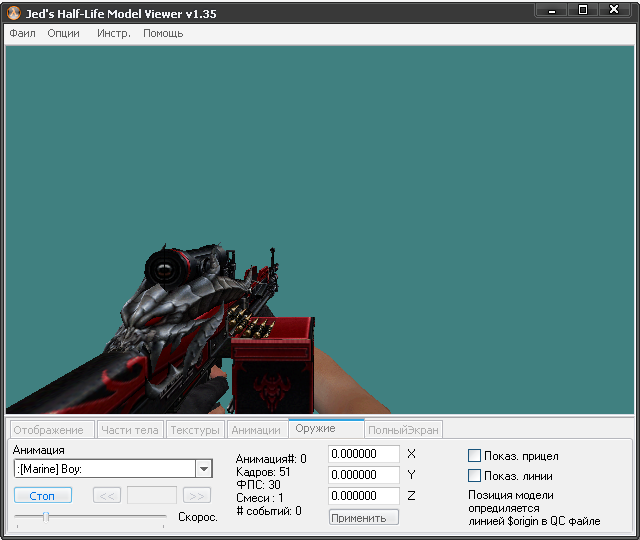Expand the Анимация sequence dropdown arrow

tap(204, 469)
